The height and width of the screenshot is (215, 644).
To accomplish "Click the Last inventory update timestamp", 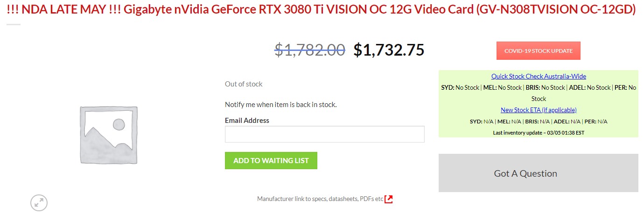I will 539,133.
